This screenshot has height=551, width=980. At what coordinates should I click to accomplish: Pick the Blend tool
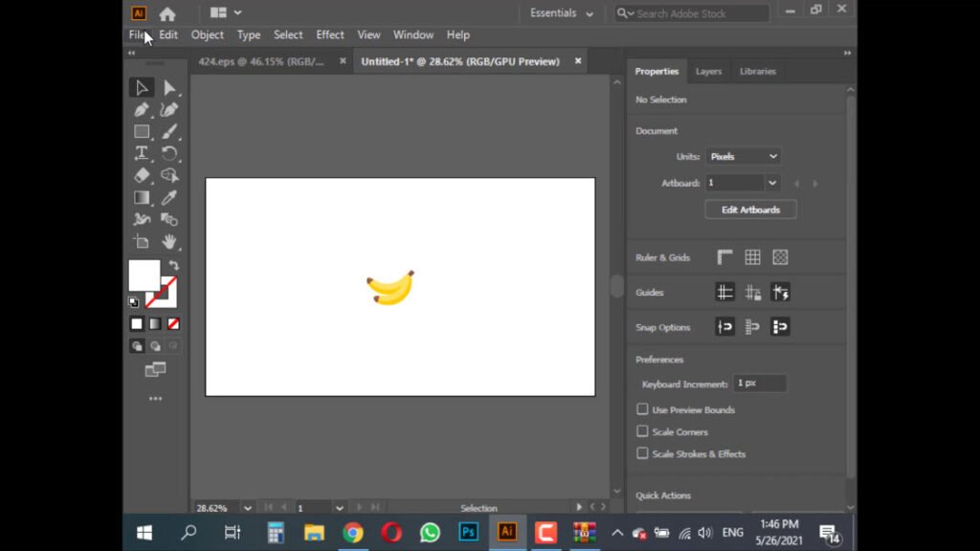click(x=168, y=219)
